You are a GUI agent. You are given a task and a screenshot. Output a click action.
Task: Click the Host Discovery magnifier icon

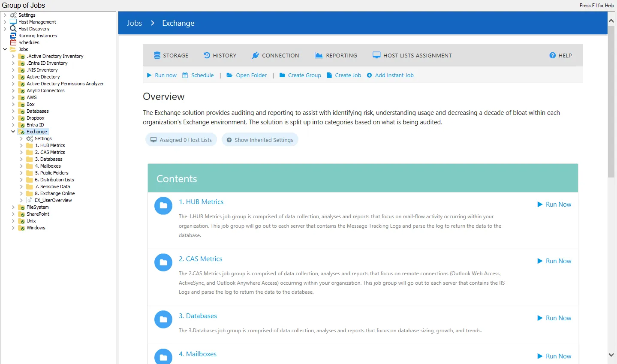13,29
